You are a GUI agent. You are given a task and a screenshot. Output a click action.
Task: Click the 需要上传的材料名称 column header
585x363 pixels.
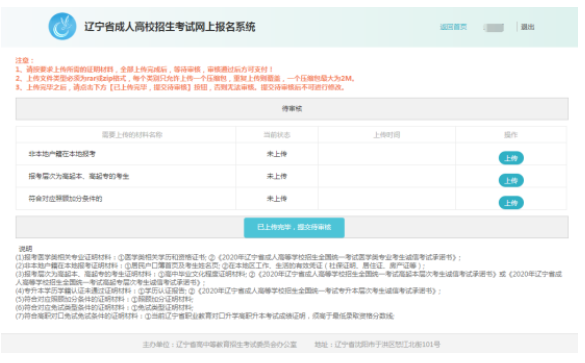point(132,135)
